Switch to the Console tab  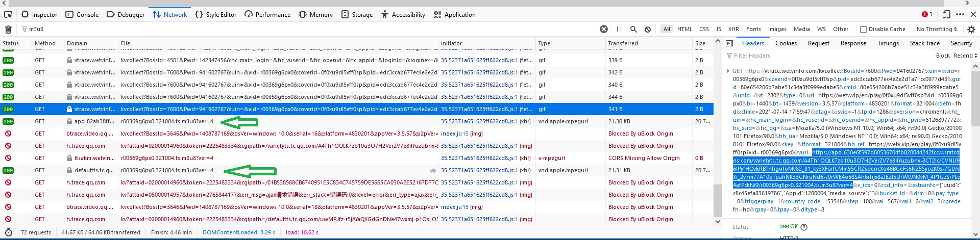tap(82, 15)
